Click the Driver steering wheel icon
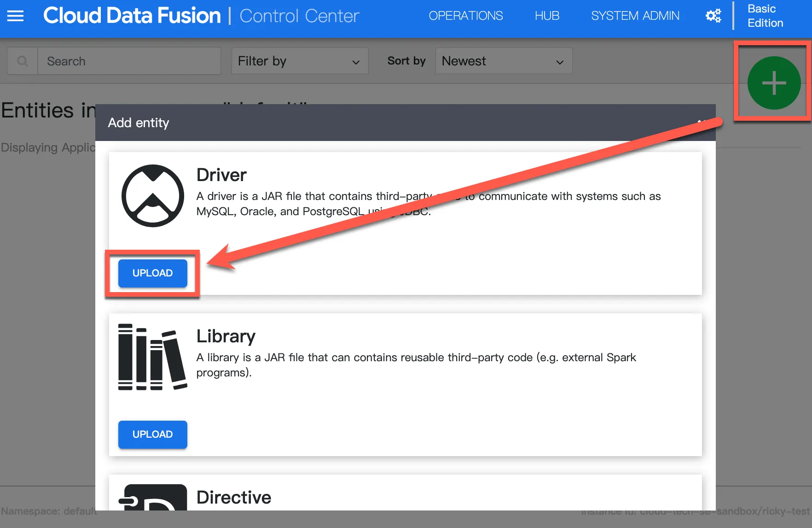812x528 pixels. pyautogui.click(x=153, y=196)
